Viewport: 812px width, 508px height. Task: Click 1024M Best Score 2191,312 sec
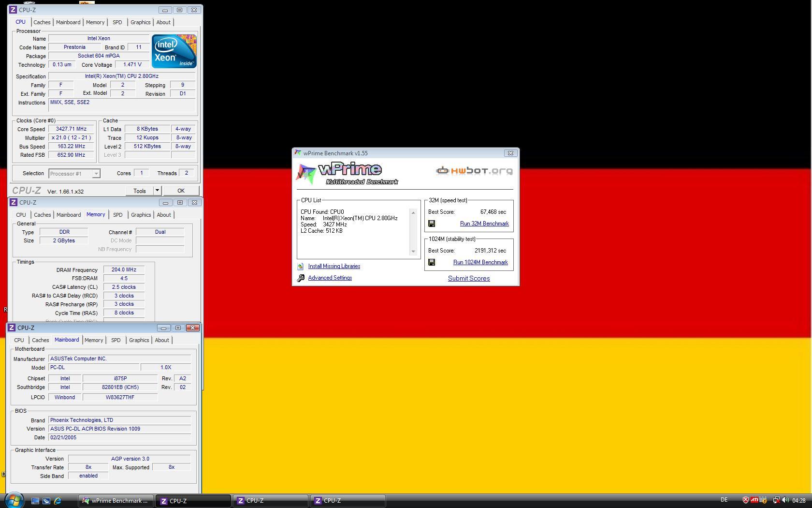pos(491,251)
